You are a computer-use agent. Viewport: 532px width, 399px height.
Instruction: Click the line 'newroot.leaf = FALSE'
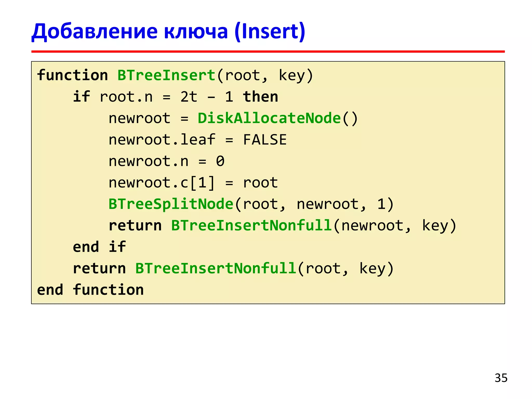point(198,140)
